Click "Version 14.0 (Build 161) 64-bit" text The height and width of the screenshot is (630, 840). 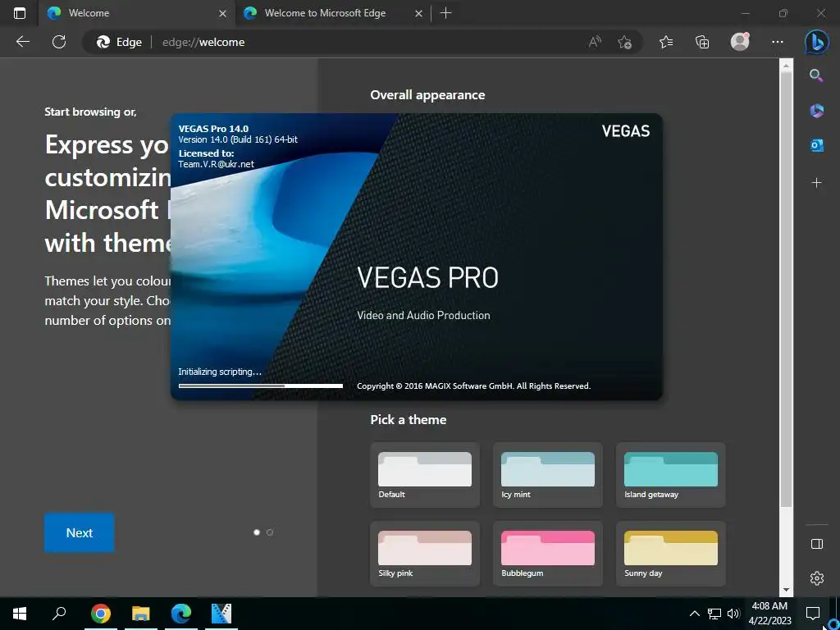[238, 139]
